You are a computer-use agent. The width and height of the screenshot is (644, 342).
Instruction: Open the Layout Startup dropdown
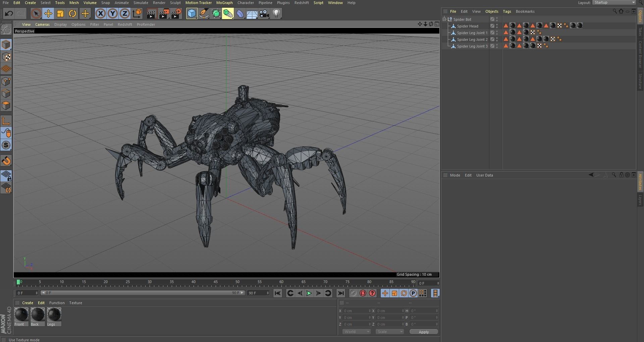point(614,2)
